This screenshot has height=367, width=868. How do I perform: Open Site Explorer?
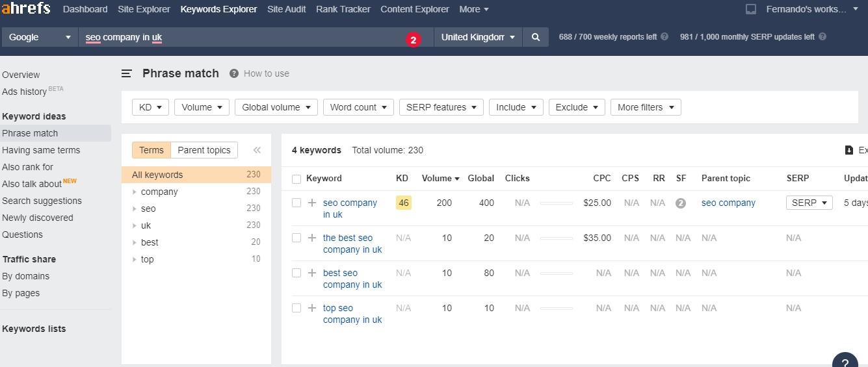pyautogui.click(x=144, y=9)
